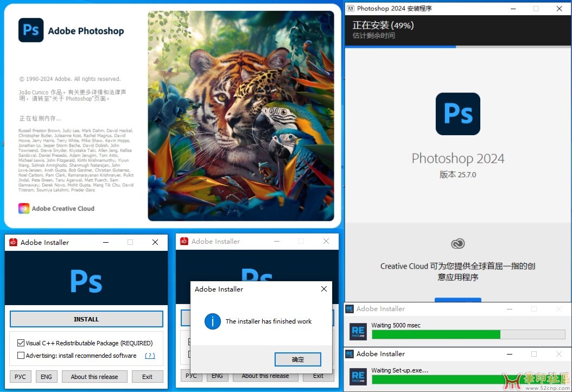This screenshot has width=572, height=392.
Task: Close the Photoshop 2024 安装程序 window
Action: 559,8
